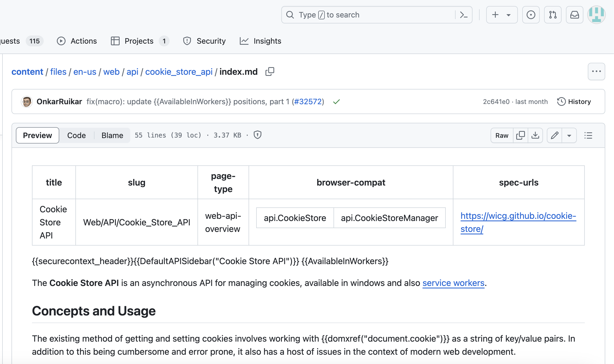Image resolution: width=614 pixels, height=364 pixels.
Task: Open the notifications inbox icon
Action: click(574, 15)
